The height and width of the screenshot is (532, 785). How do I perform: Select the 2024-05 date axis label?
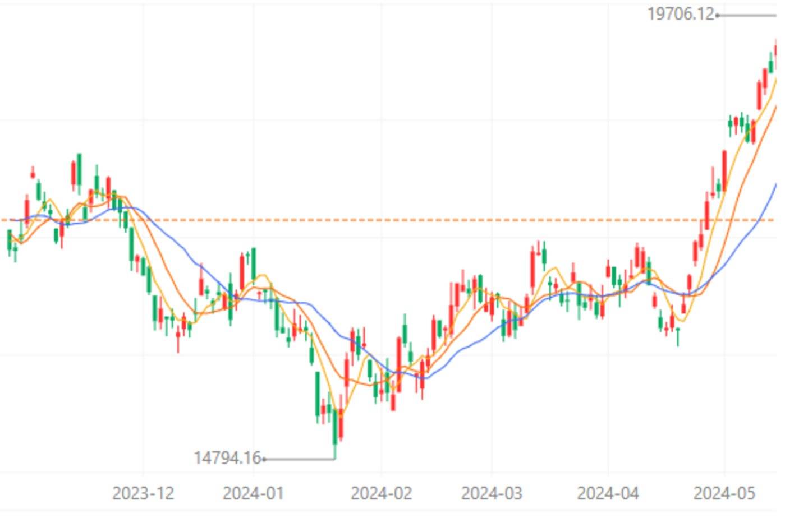click(x=724, y=493)
